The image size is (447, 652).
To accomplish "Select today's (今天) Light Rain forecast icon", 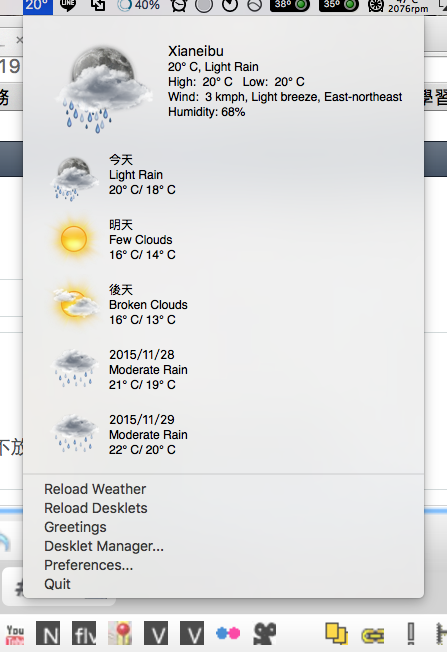I will pos(74,179).
